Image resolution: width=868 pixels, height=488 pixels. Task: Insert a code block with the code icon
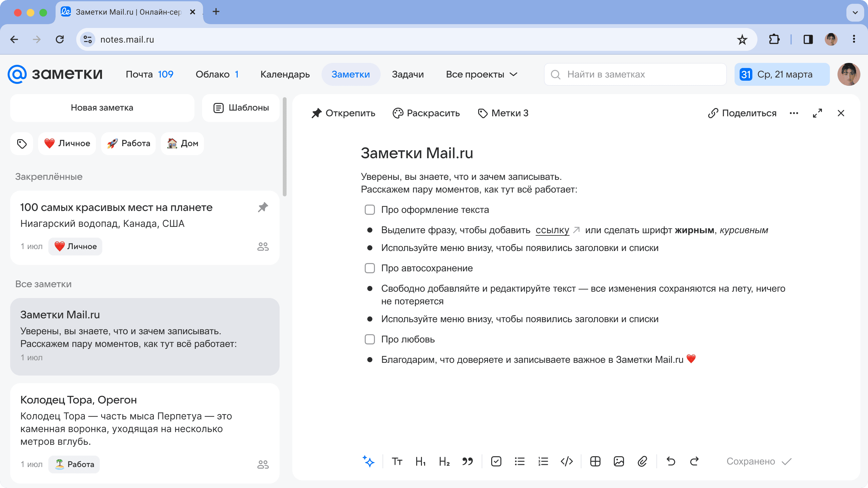[x=567, y=461]
